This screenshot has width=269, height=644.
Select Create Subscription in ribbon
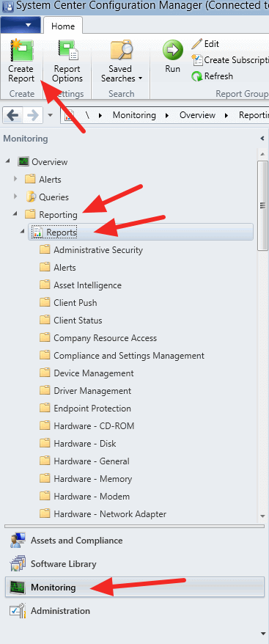click(x=230, y=60)
